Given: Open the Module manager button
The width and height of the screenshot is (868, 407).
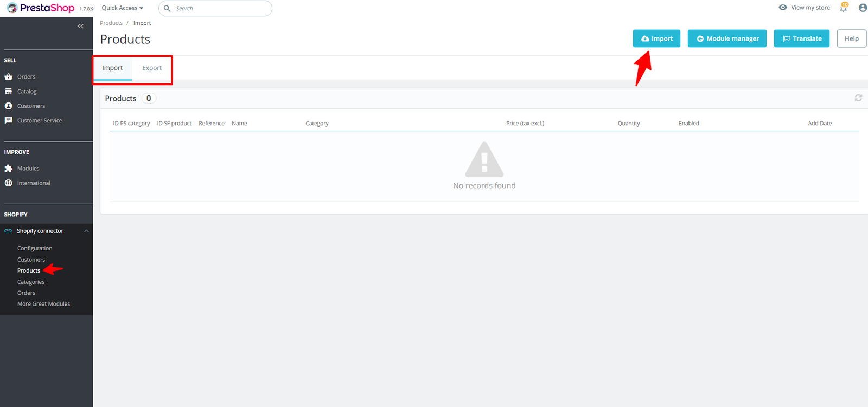Looking at the screenshot, I should pyautogui.click(x=727, y=38).
